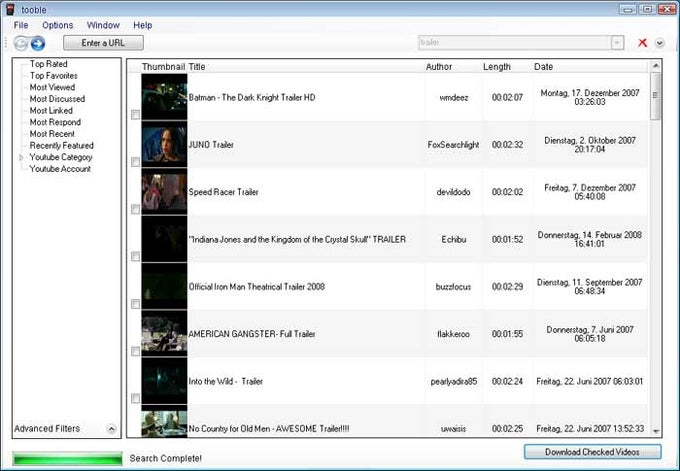Check the JUNO Trailer checkbox

click(135, 162)
